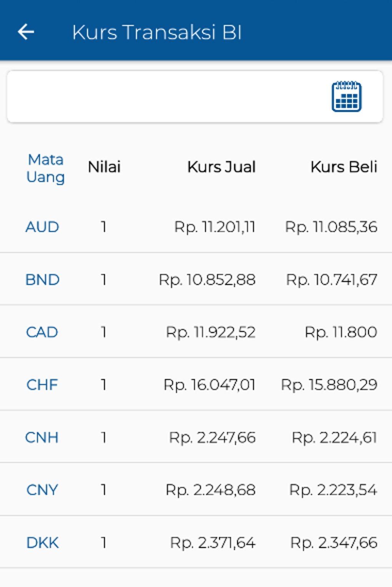Choose the CHF currency code

click(x=42, y=385)
